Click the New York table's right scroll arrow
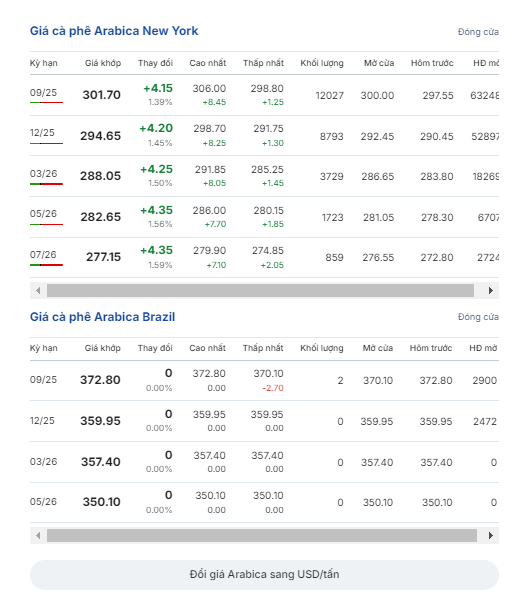 491,291
